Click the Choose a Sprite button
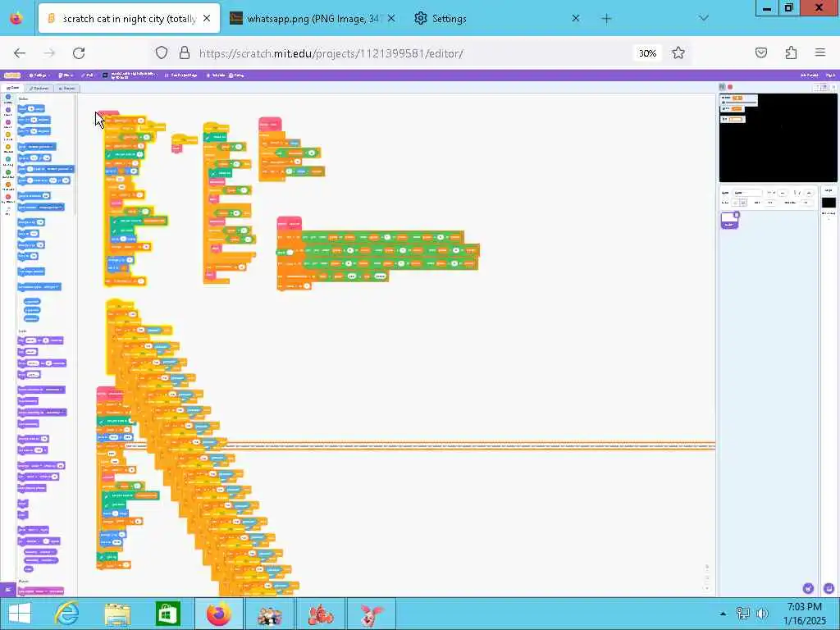This screenshot has height=630, width=840. [808, 588]
